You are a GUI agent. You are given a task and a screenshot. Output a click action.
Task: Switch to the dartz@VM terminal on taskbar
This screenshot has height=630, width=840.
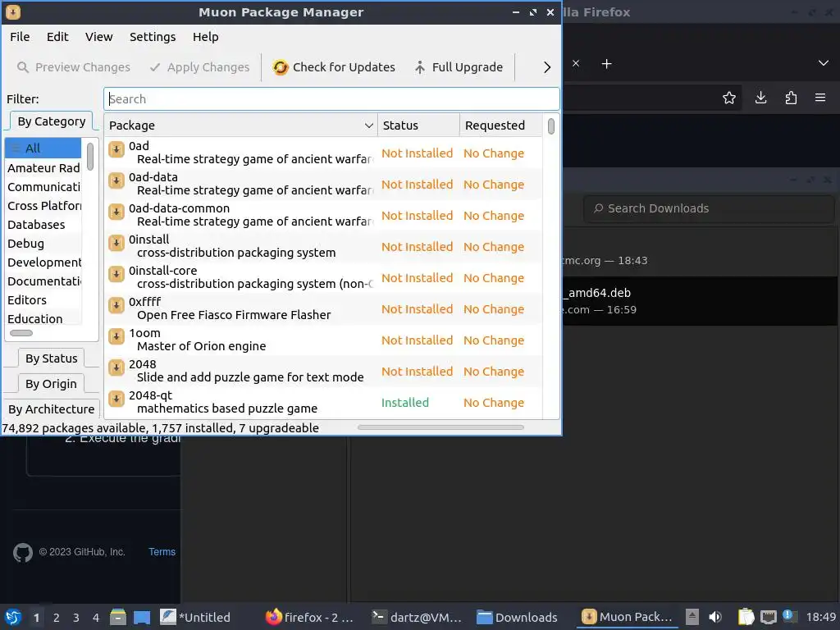(x=418, y=617)
